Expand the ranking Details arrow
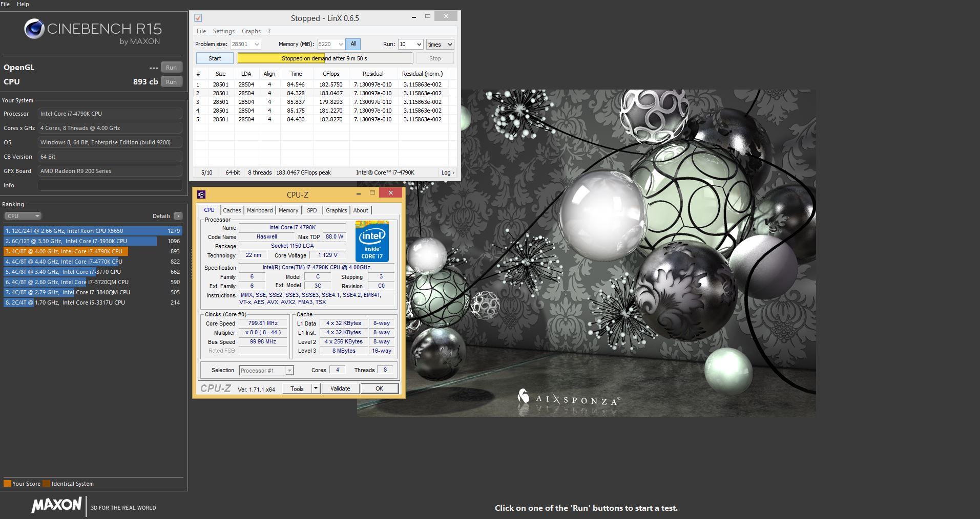Screen dimensions: 980x519 tap(178, 216)
